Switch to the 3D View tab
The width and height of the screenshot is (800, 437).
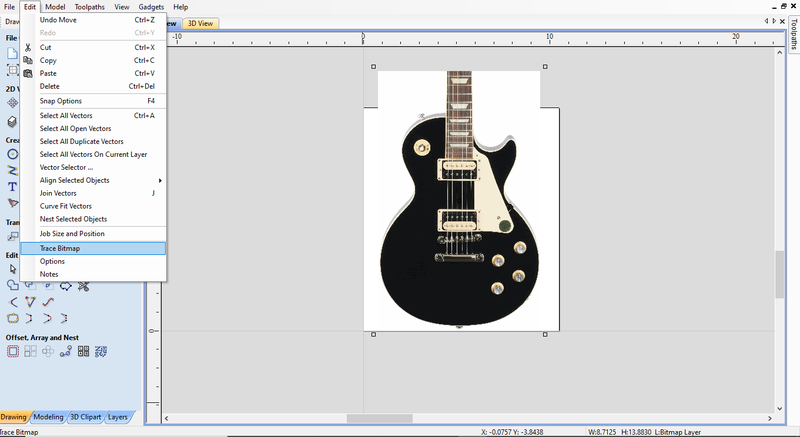(x=200, y=23)
